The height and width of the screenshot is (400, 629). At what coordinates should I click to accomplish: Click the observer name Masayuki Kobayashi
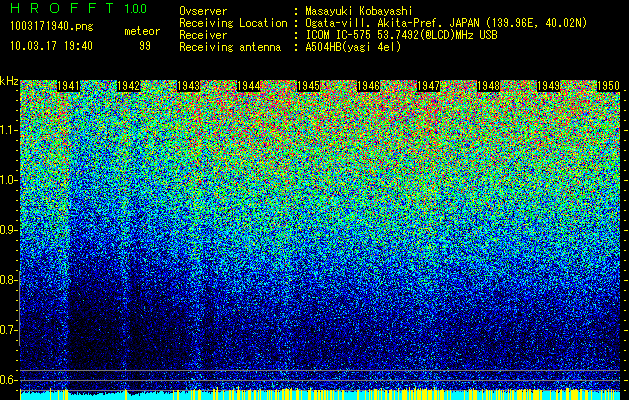point(359,11)
